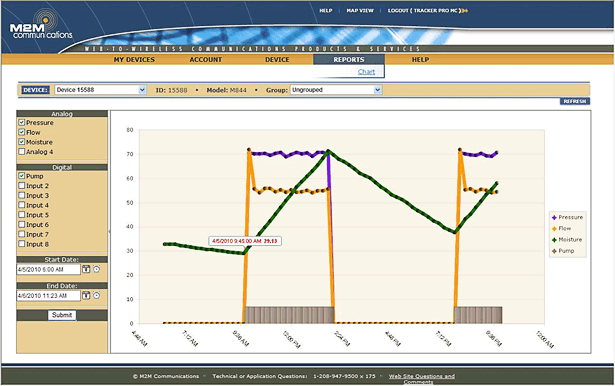The height and width of the screenshot is (386, 615).
Task: Open the ACCOUNT menu
Action: (x=206, y=60)
